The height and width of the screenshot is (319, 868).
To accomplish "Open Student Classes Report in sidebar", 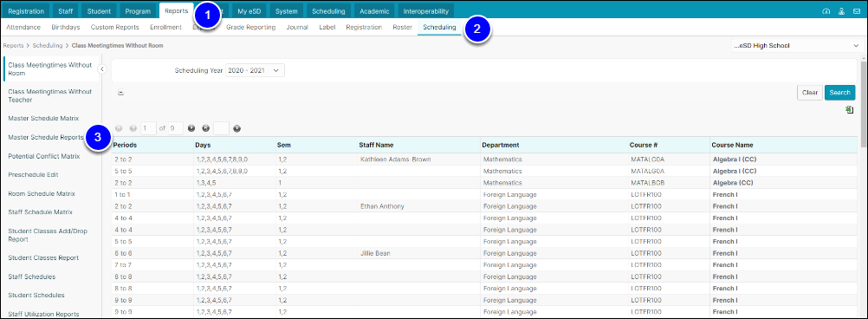I will point(43,257).
